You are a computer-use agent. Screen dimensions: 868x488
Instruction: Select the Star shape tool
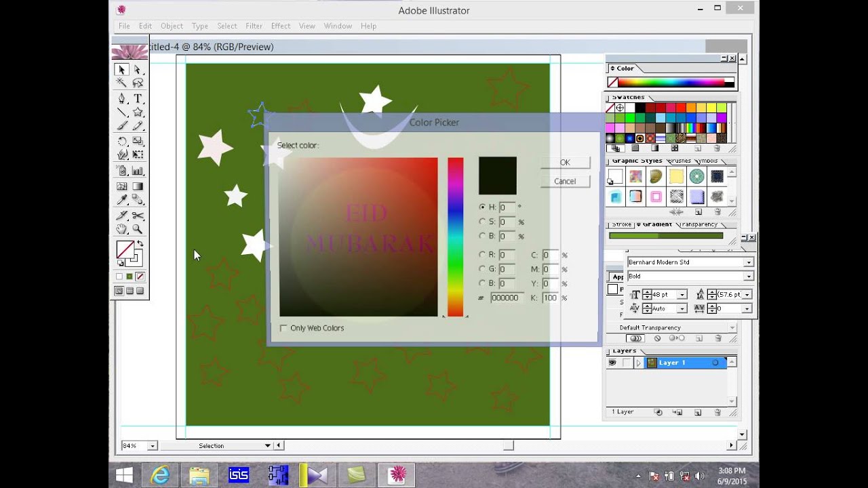(x=138, y=112)
